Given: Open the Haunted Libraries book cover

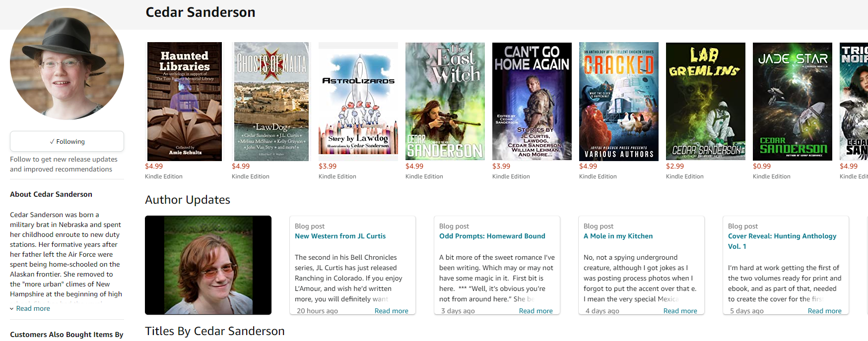Looking at the screenshot, I should [184, 102].
